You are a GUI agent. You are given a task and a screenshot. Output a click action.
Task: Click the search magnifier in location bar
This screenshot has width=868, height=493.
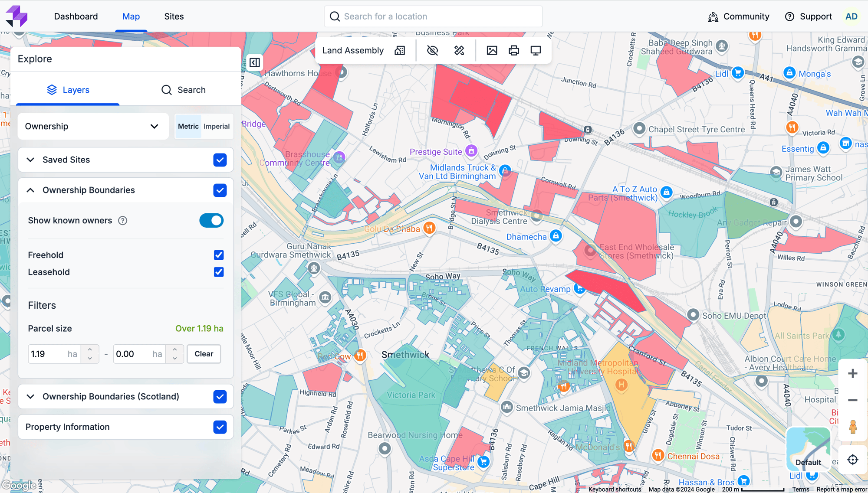[x=335, y=16]
